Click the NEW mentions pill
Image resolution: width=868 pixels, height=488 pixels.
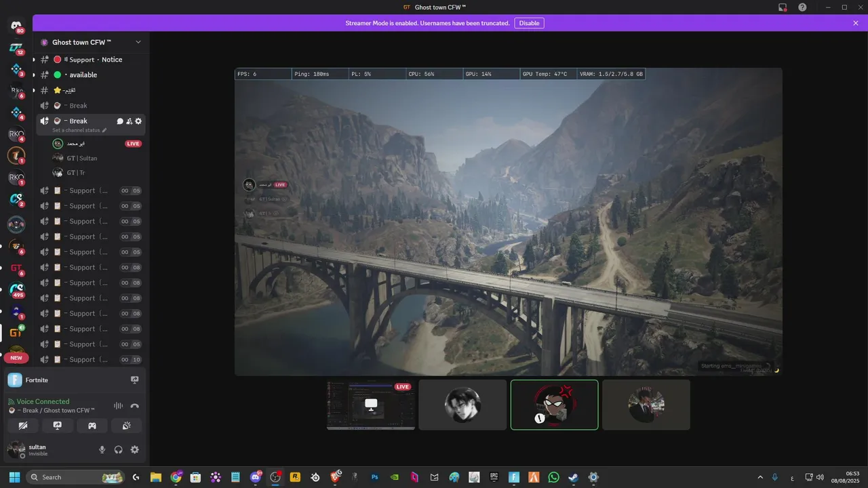[x=16, y=358]
